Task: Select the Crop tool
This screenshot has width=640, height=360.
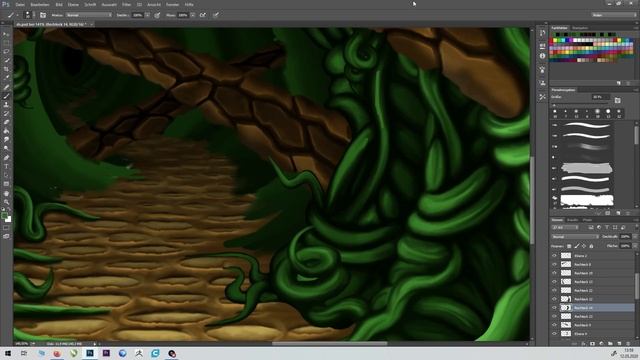Action: tap(6, 69)
